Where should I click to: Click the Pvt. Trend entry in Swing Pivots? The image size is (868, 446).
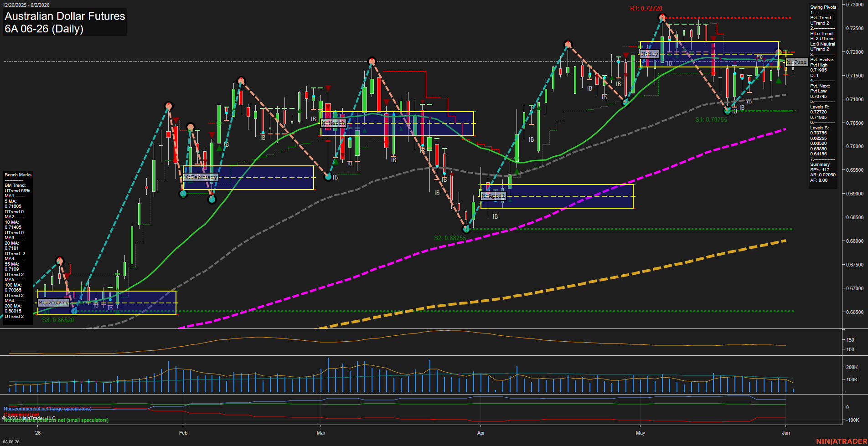point(821,18)
